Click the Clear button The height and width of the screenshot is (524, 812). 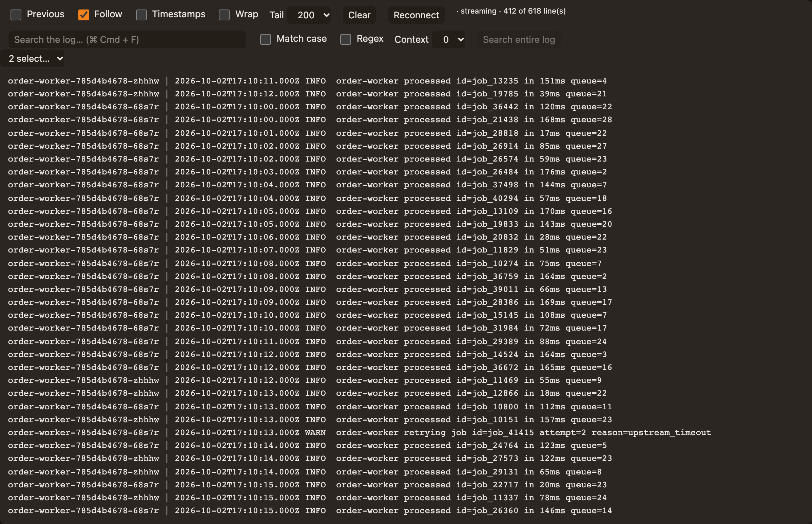(x=359, y=15)
